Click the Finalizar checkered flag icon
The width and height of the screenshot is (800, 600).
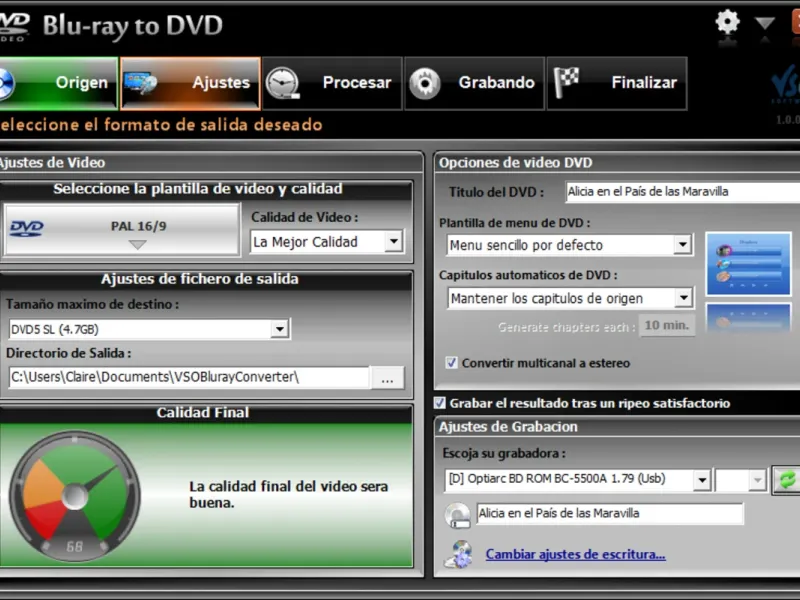[x=567, y=82]
